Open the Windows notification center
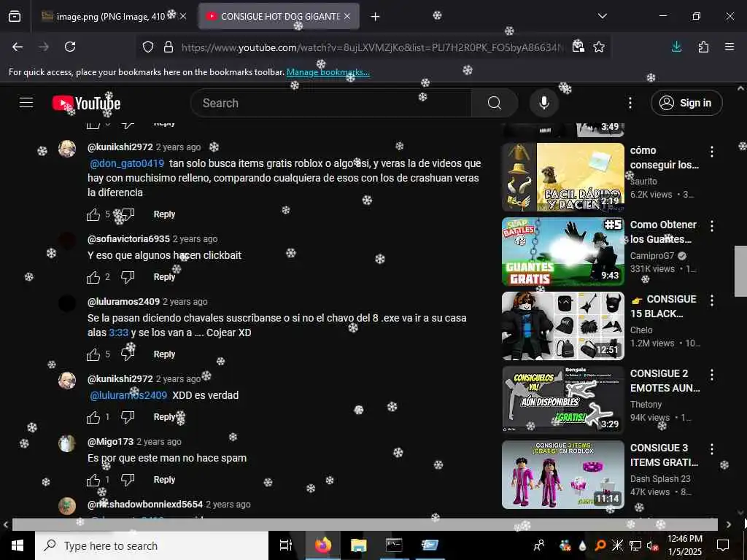Viewport: 747px width, 560px height. (723, 545)
